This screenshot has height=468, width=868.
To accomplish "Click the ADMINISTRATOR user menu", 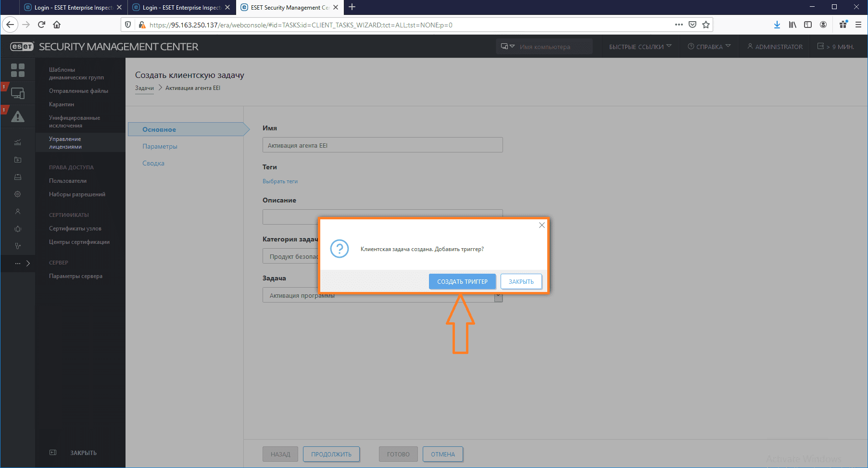I will [775, 47].
